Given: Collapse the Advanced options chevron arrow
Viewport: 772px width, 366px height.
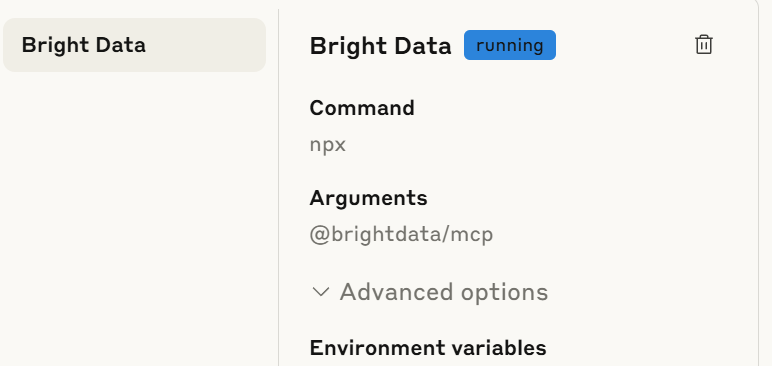Looking at the screenshot, I should click(x=321, y=292).
